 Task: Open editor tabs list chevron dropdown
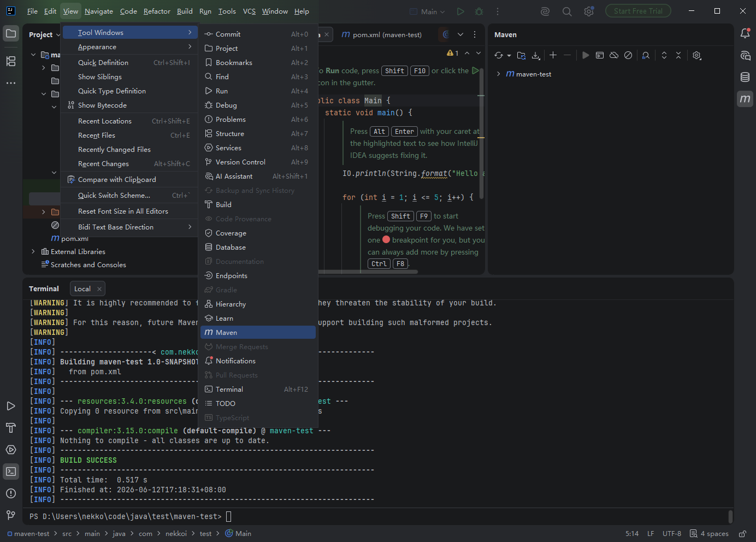point(460,34)
